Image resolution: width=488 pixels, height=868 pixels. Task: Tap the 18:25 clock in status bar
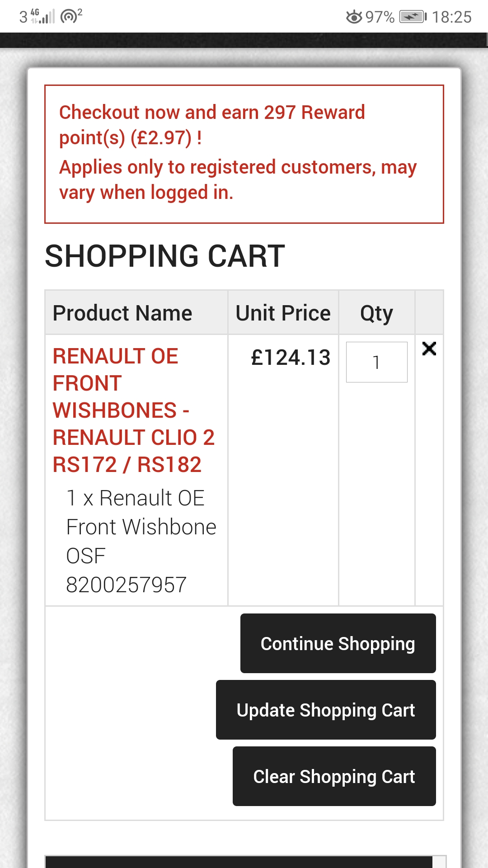[451, 17]
